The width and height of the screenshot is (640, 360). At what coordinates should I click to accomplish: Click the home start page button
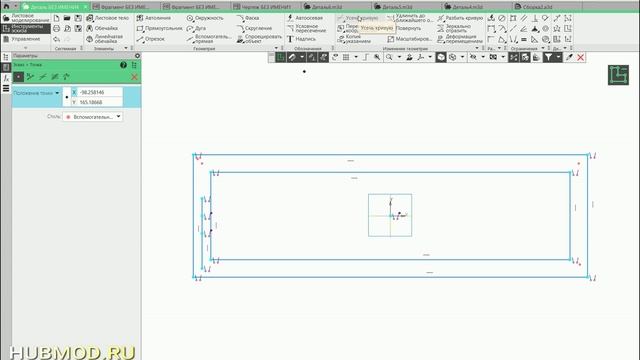6,7
